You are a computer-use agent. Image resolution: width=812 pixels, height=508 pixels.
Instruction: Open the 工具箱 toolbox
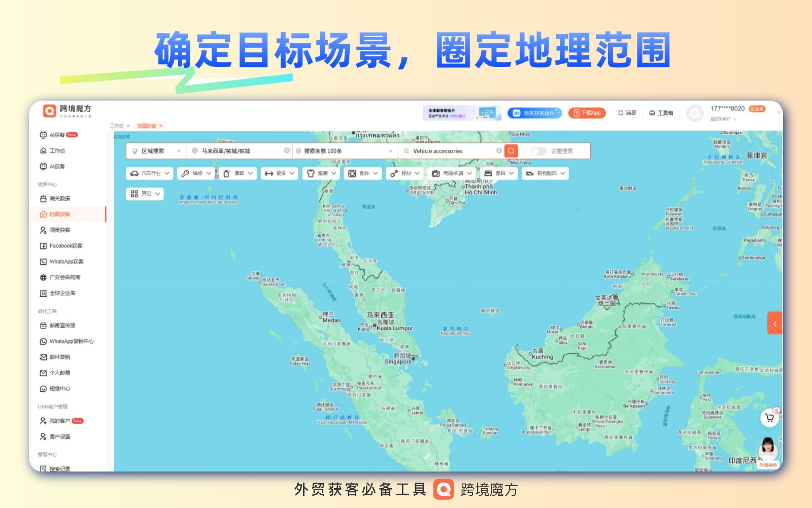point(661,113)
